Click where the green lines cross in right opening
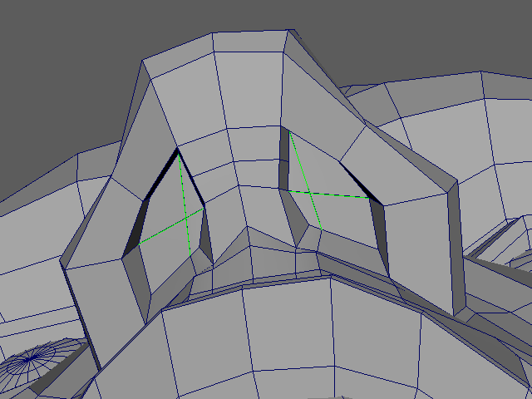 308,192
